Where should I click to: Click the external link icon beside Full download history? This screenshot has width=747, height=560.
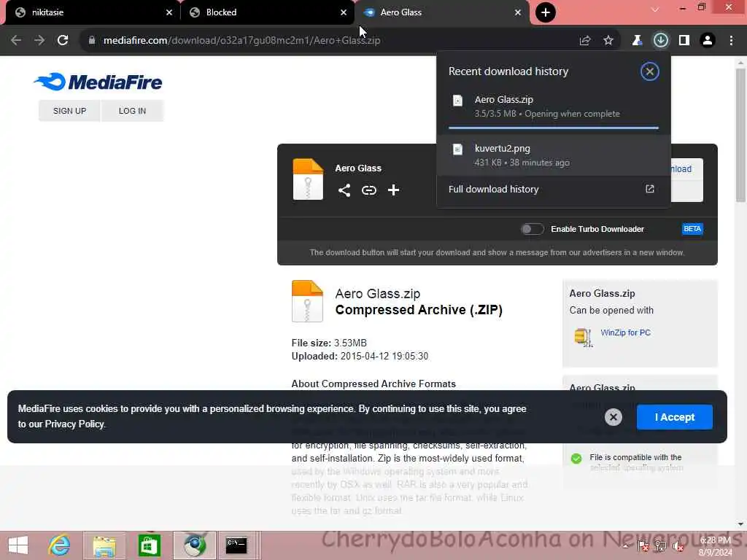(x=650, y=189)
